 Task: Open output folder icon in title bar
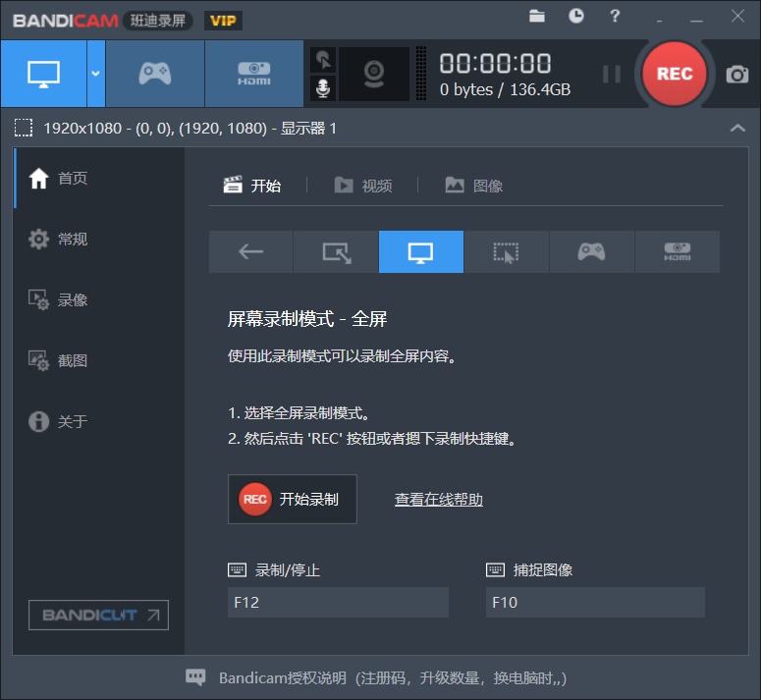[x=537, y=16]
